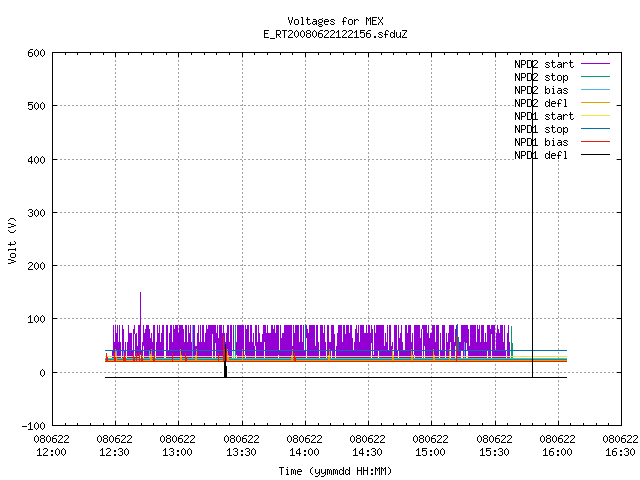Click the 600 y-axis tick label

point(36,53)
